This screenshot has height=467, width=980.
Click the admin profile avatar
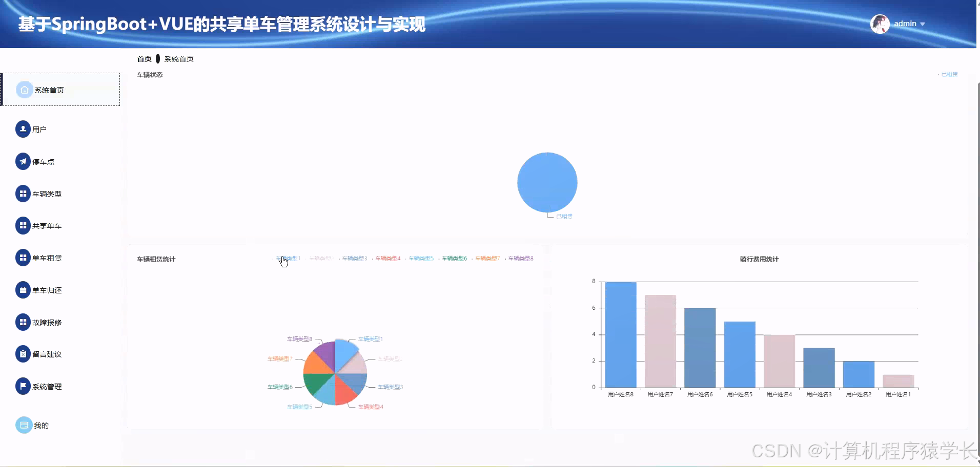click(x=880, y=24)
